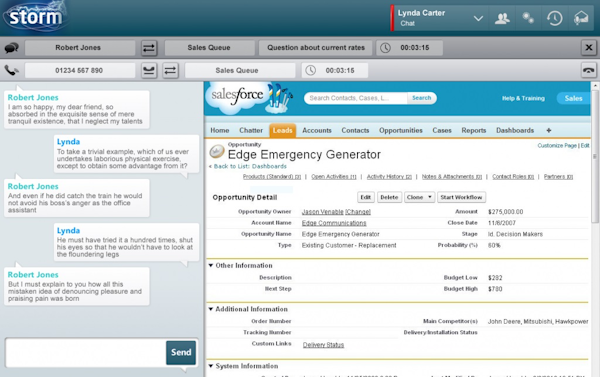Collapse the Other Information section
The height and width of the screenshot is (377, 600).
pyautogui.click(x=210, y=265)
